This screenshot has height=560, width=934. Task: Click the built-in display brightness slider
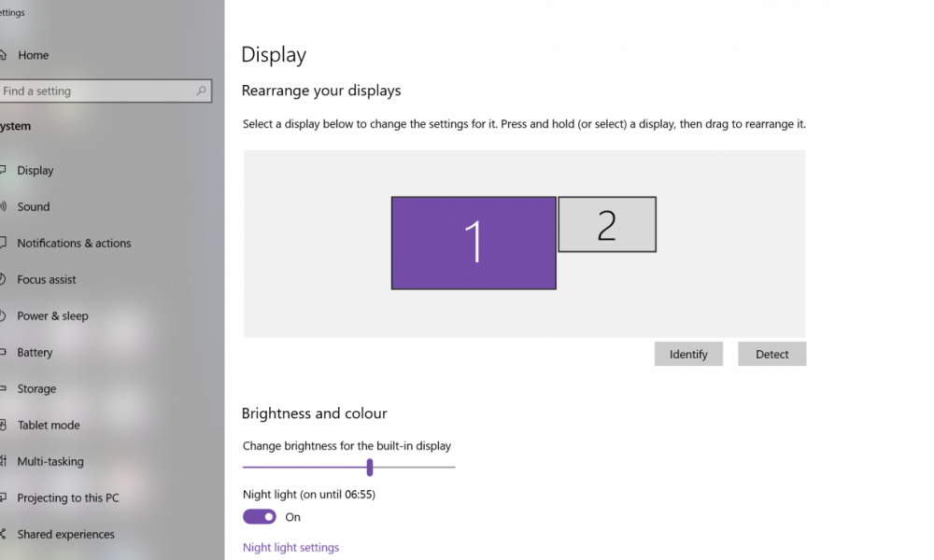pos(349,468)
